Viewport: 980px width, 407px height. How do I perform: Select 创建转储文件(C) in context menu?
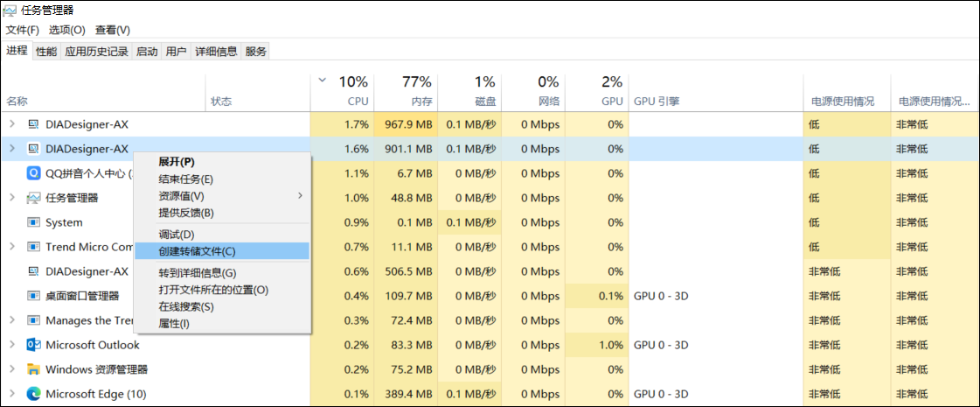197,251
